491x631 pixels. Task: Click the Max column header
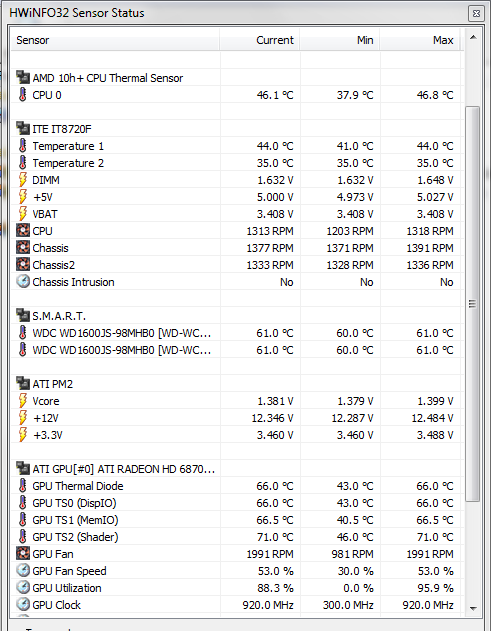coord(420,40)
